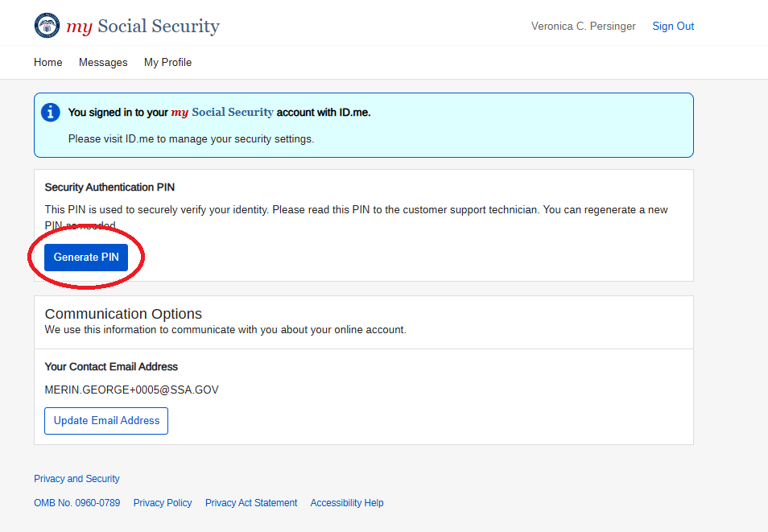This screenshot has height=532, width=768.
Task: Follow the OMB No. 0960-0789 link
Action: (76, 503)
